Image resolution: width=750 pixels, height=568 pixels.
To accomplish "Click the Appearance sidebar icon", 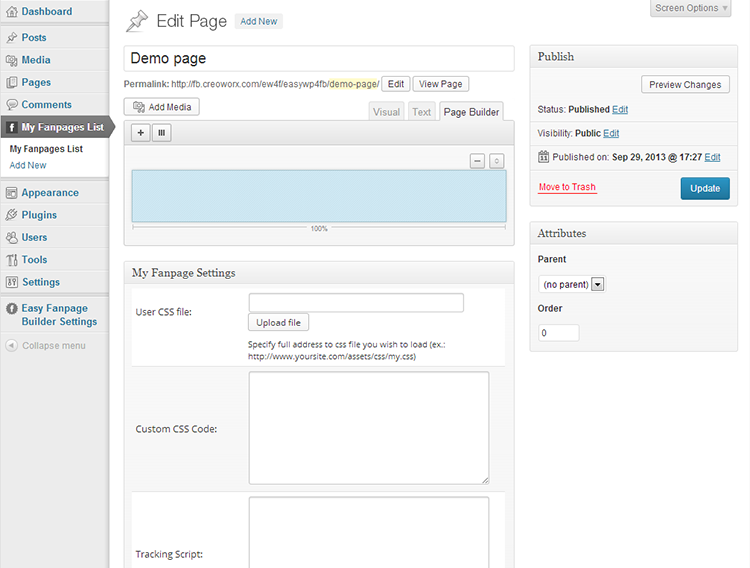I will (11, 193).
